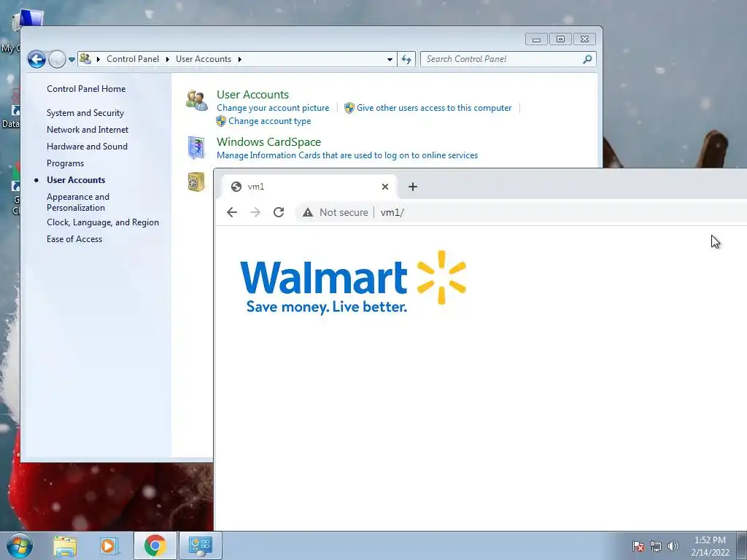Click the Windows CardSpace icon
Screen dimensions: 747x560
pyautogui.click(x=196, y=147)
